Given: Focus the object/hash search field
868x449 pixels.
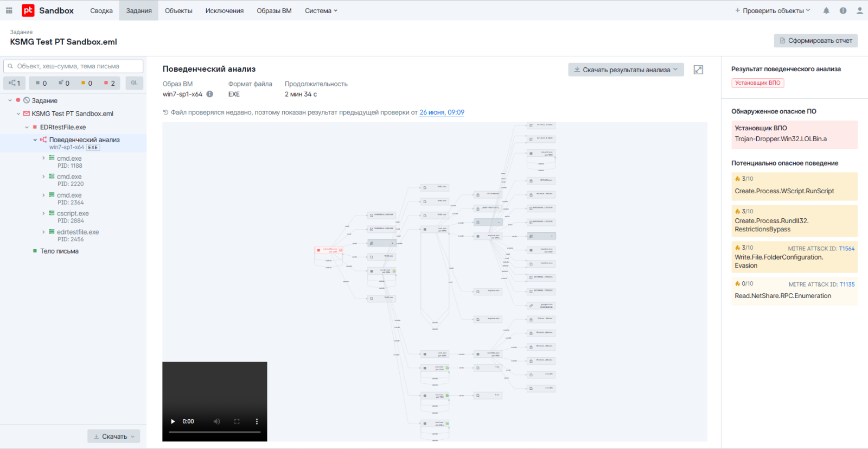Looking at the screenshot, I should click(74, 66).
